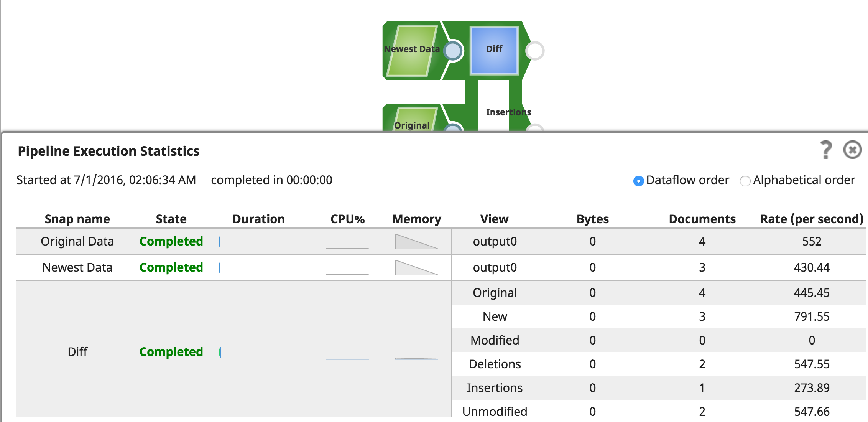The image size is (868, 422).
Task: Open the statistics help question mark
Action: tap(826, 150)
